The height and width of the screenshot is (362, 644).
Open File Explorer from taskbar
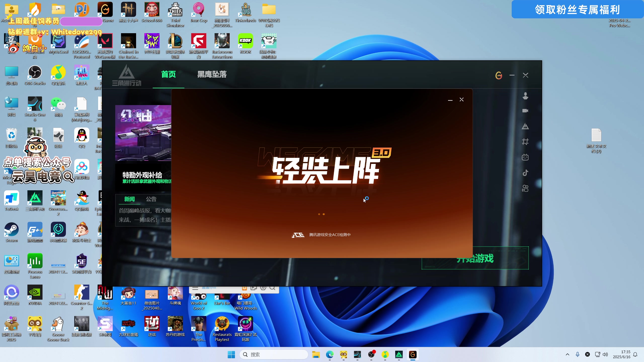(316, 354)
